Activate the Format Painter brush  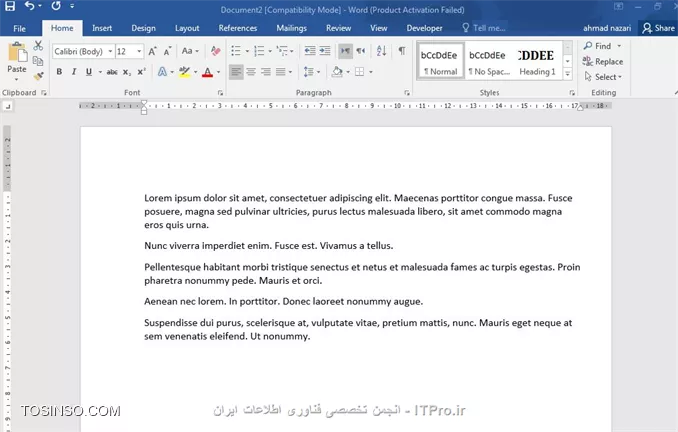(38, 76)
